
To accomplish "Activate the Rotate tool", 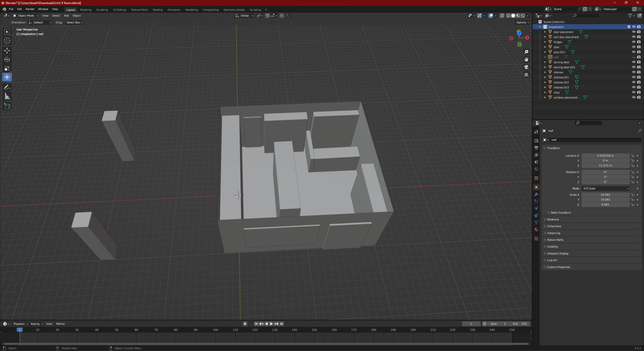I will (7, 59).
